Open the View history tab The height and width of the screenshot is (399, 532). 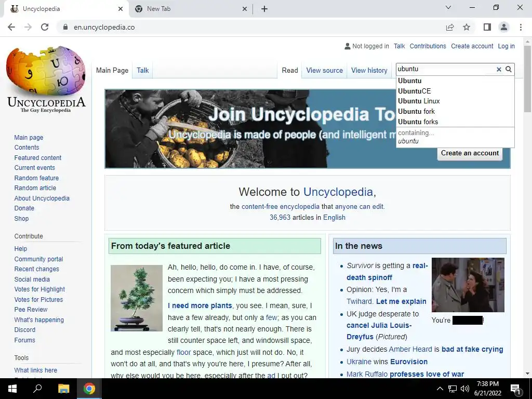(x=369, y=70)
